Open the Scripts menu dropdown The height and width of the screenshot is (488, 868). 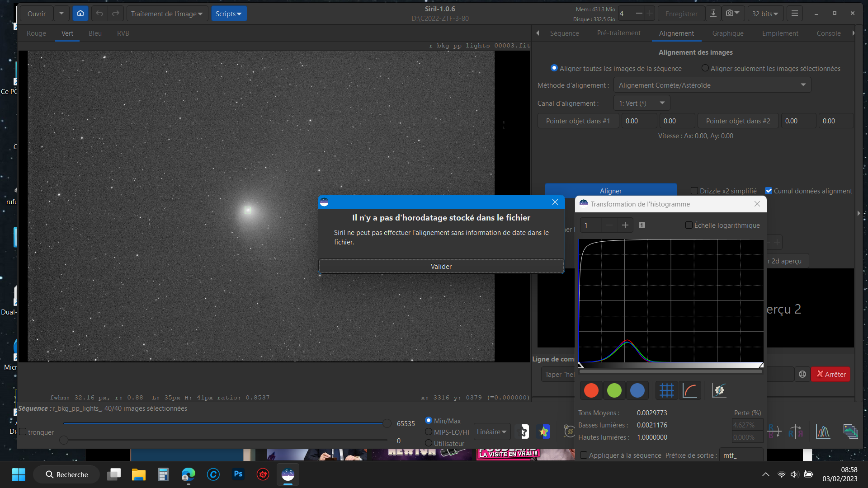(229, 14)
